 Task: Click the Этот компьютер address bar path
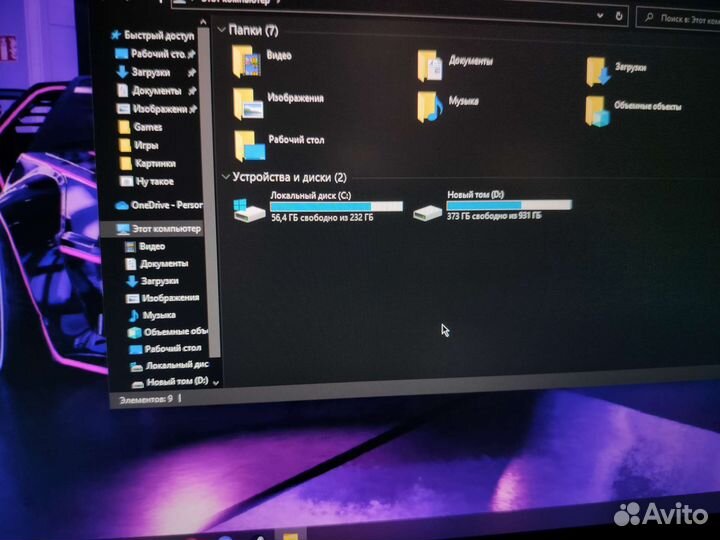pyautogui.click(x=236, y=2)
